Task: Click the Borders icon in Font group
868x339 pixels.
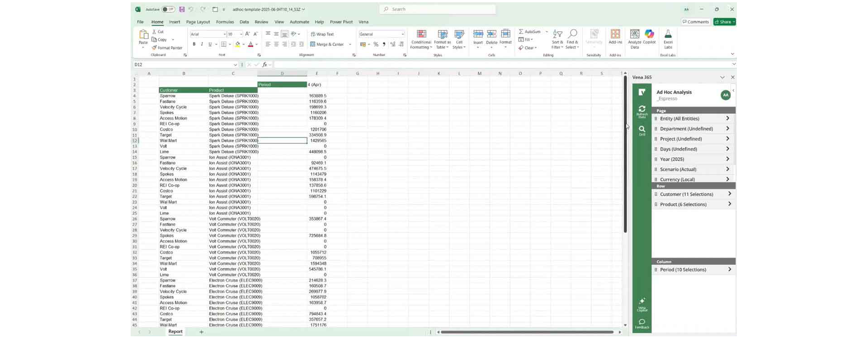Action: (x=224, y=44)
